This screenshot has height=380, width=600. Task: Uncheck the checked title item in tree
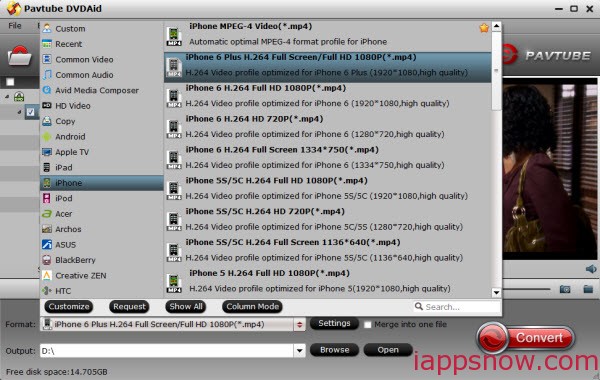(x=30, y=112)
